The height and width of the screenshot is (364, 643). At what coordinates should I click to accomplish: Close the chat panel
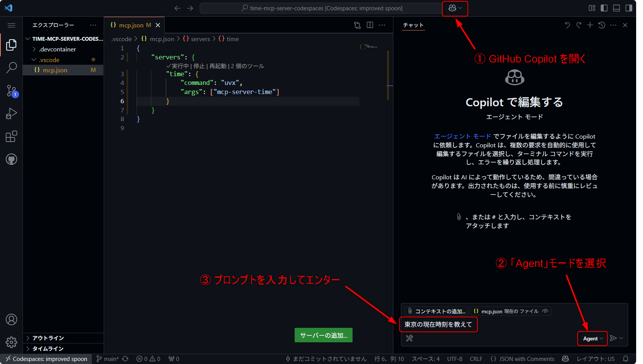coord(625,25)
